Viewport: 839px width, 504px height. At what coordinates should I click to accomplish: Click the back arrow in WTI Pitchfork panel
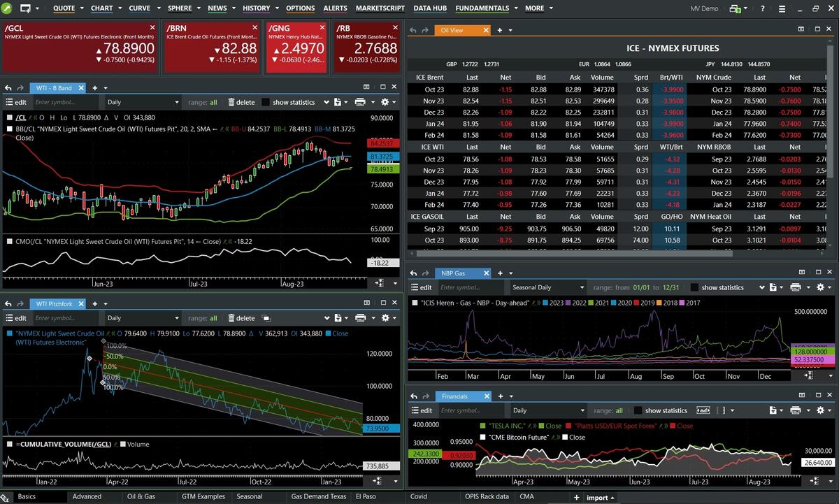click(x=8, y=303)
